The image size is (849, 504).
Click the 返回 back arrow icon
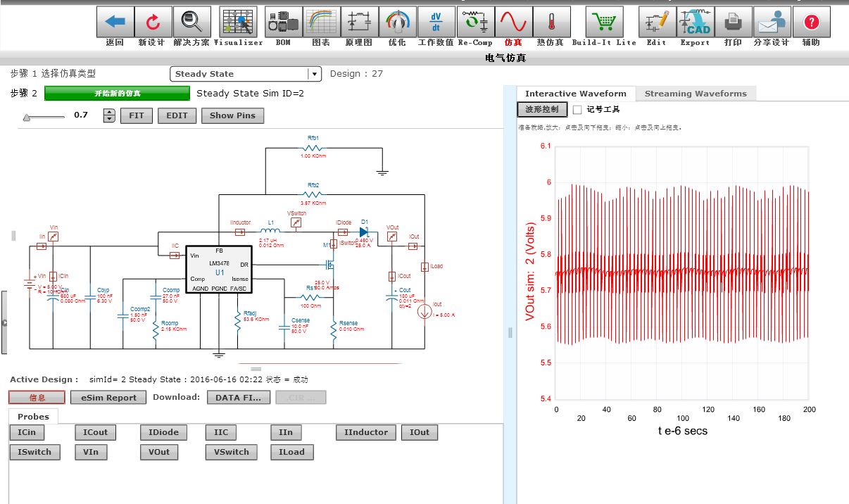115,23
